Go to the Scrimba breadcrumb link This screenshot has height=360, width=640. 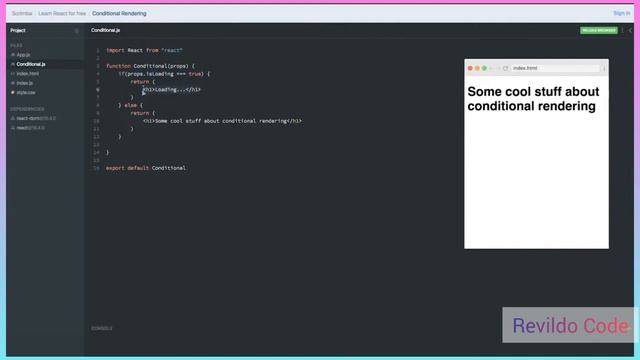(x=22, y=13)
